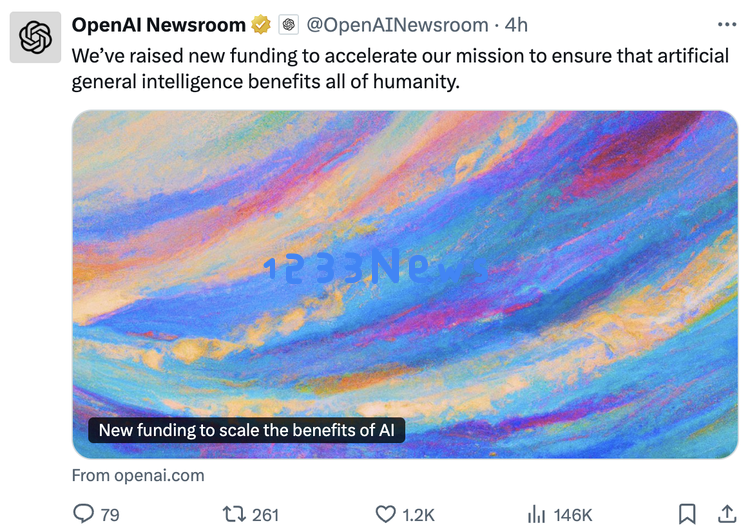Open the OpenAI Newsroom display name
Screen dimensions: 750x532
click(158, 25)
